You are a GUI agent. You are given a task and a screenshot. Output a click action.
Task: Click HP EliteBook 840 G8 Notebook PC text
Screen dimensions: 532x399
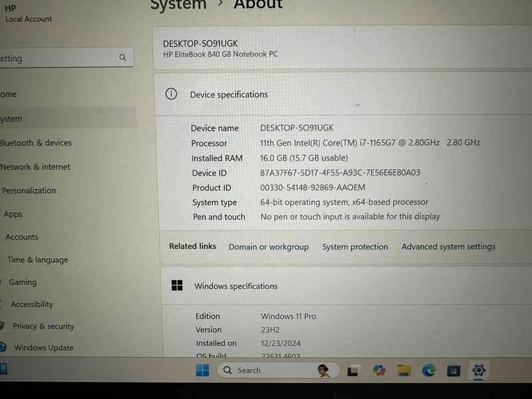pyautogui.click(x=220, y=54)
